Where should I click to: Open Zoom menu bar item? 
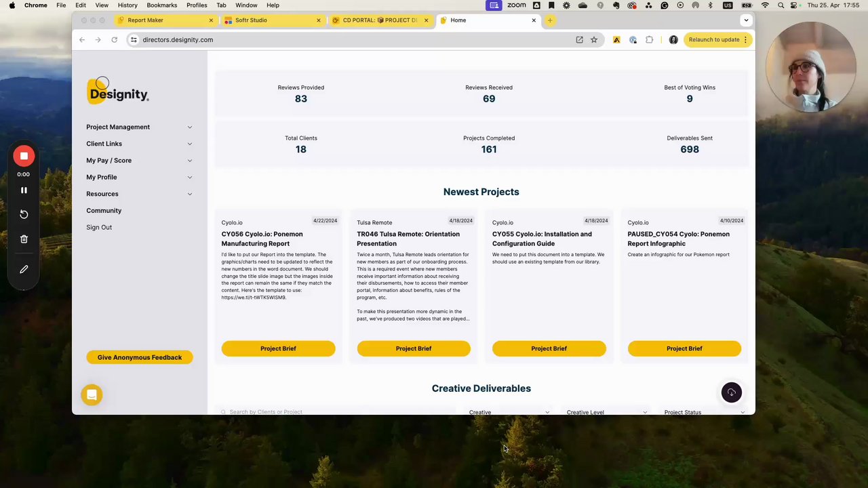click(x=516, y=5)
